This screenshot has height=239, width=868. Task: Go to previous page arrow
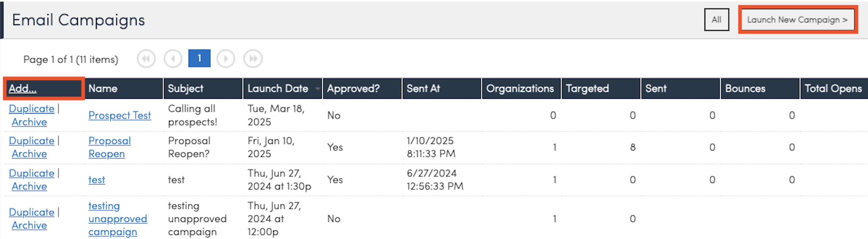pos(173,59)
